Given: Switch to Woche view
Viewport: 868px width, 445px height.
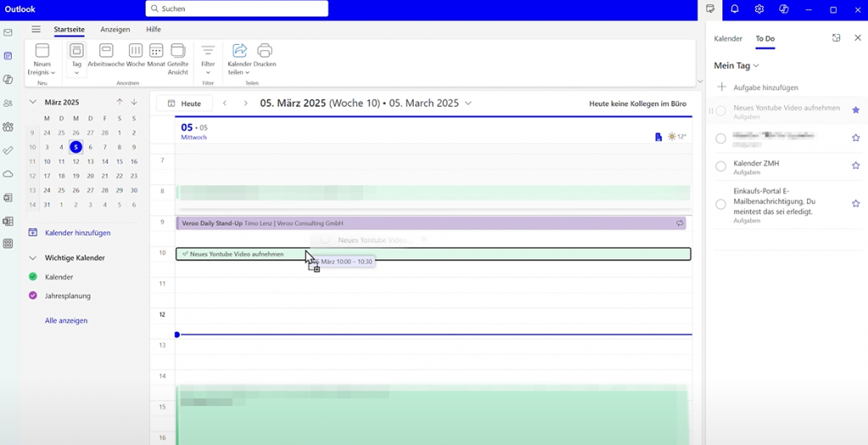Looking at the screenshot, I should coord(136,55).
